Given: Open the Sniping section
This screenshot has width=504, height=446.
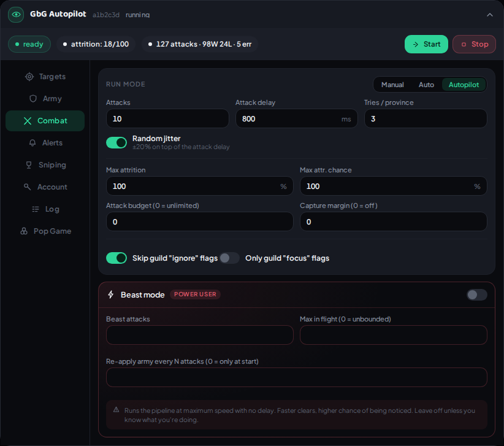Looking at the screenshot, I should (x=45, y=165).
